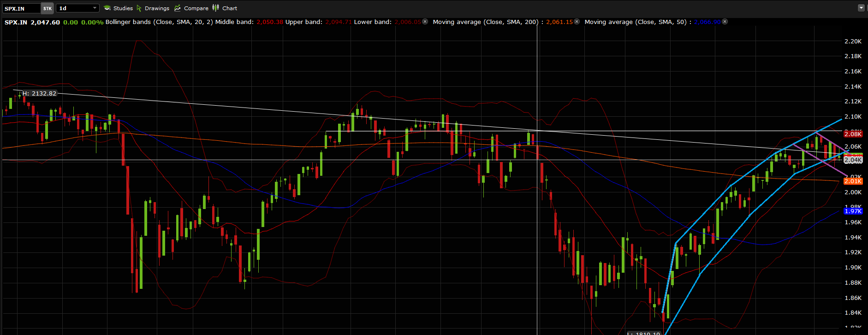Click the blue 1.97K price axis marker
This screenshot has width=868, height=335.
[x=853, y=211]
